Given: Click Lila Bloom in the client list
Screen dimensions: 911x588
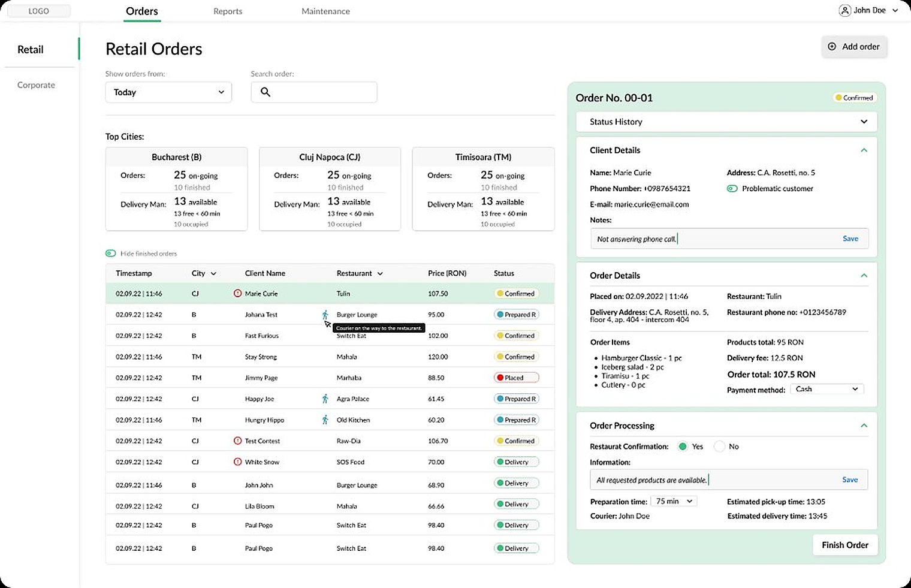Looking at the screenshot, I should tap(260, 506).
